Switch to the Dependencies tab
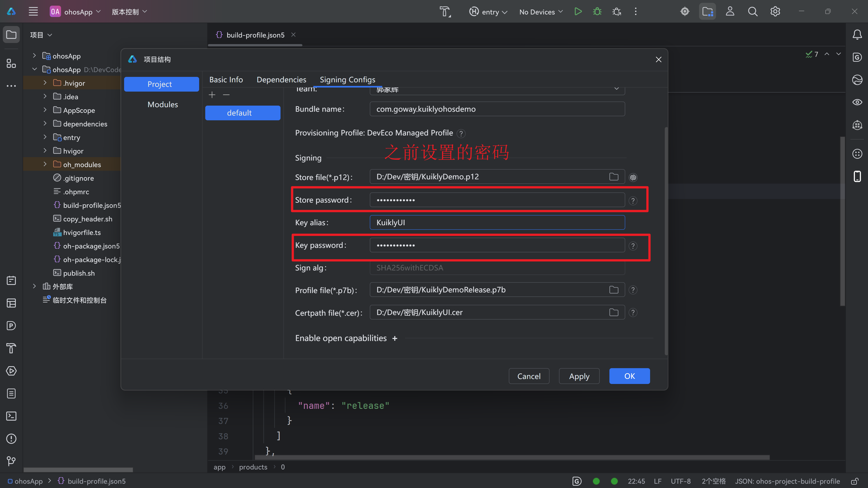 [x=281, y=80]
